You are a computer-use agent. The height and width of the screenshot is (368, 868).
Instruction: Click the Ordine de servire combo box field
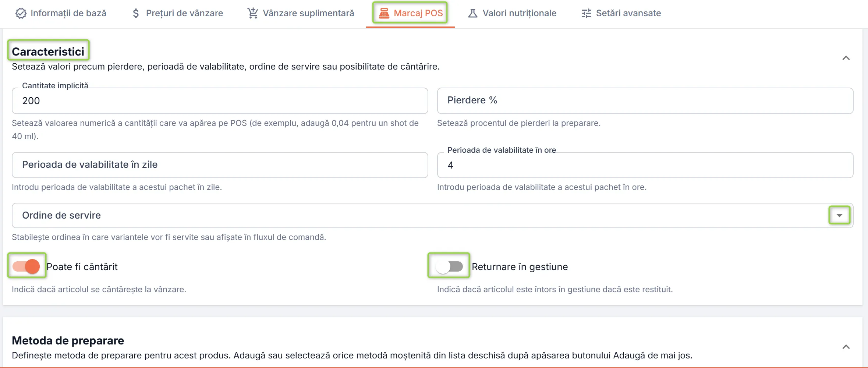coord(433,215)
